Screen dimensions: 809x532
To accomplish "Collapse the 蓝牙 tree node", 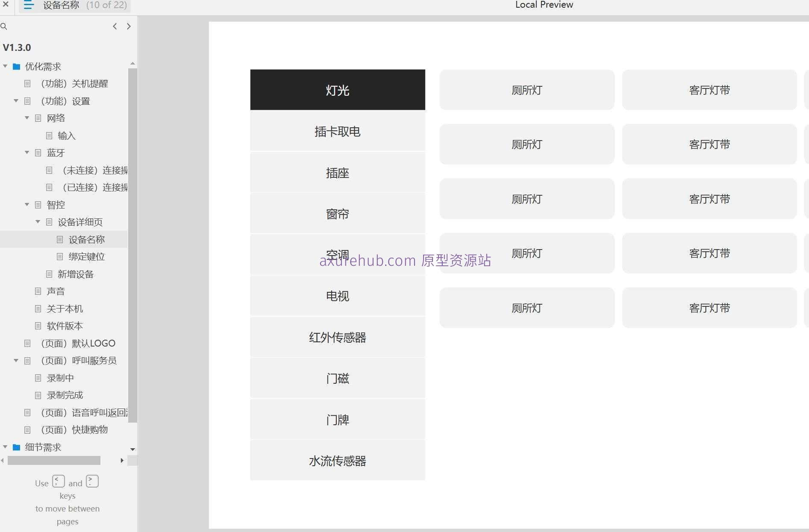I will tap(27, 153).
